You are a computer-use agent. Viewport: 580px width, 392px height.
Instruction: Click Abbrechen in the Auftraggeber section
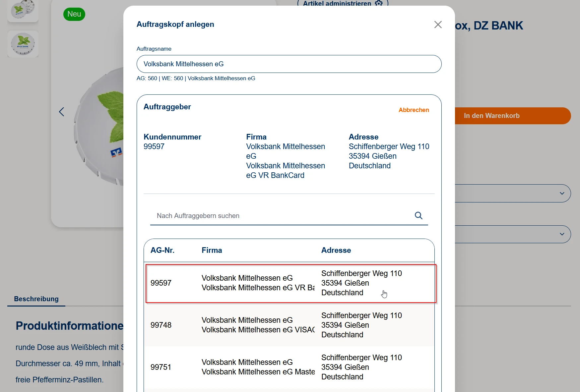(414, 110)
